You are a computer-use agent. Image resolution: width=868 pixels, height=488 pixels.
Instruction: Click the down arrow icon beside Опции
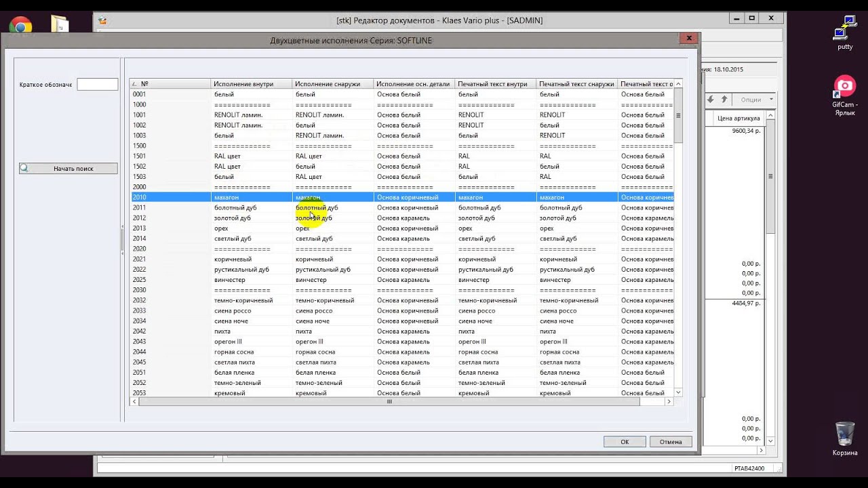pyautogui.click(x=711, y=100)
